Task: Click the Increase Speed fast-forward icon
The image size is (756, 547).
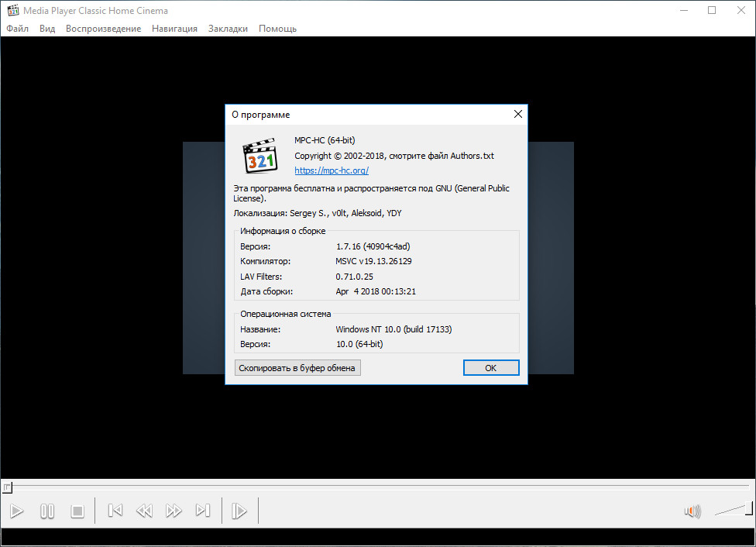Action: point(174,511)
